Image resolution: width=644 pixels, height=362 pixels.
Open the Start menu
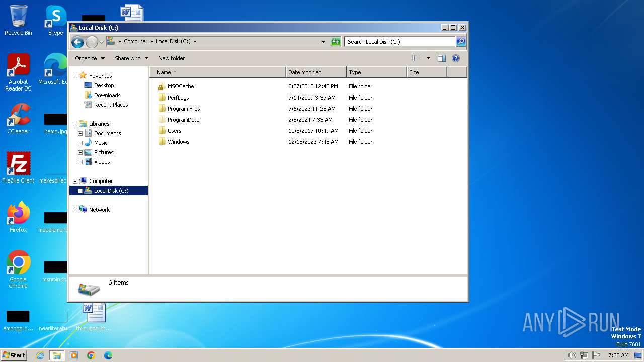click(14, 355)
